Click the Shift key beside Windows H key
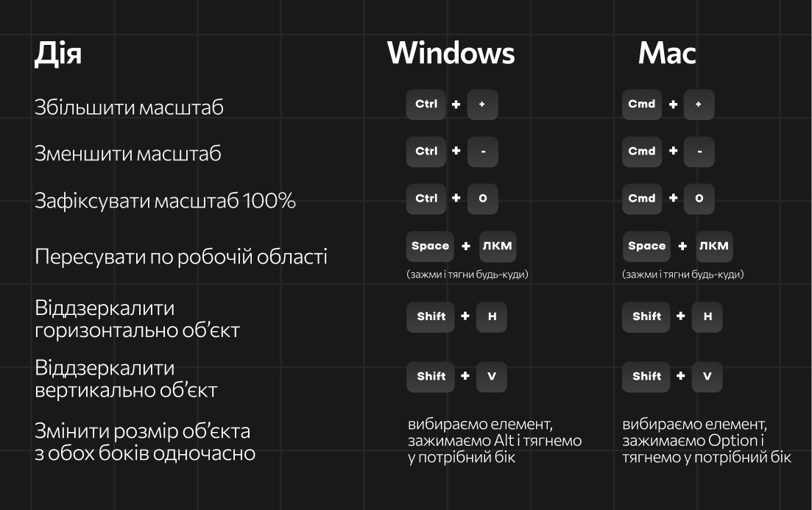812x510 pixels. click(x=431, y=316)
